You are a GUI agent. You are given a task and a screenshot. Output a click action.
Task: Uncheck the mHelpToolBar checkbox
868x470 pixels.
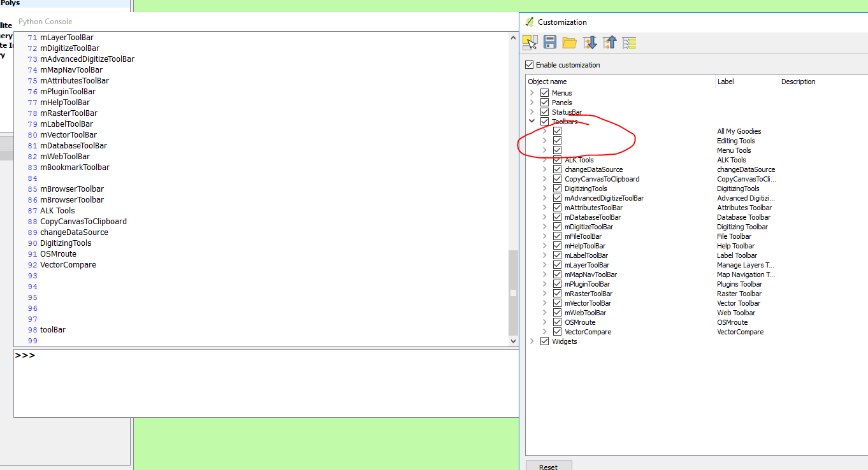pos(557,246)
